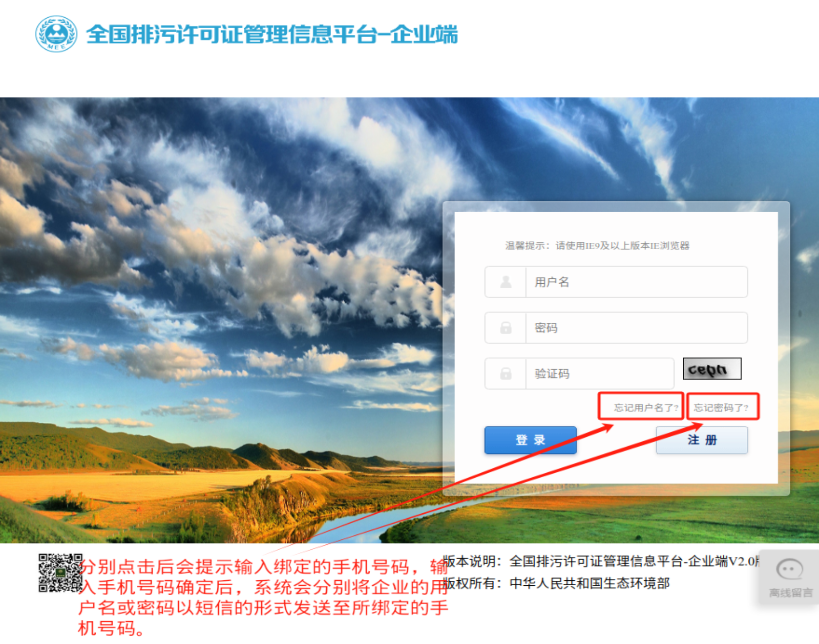Click the MEE circular logo emblem
Screen dimensions: 819x644
pos(56,34)
